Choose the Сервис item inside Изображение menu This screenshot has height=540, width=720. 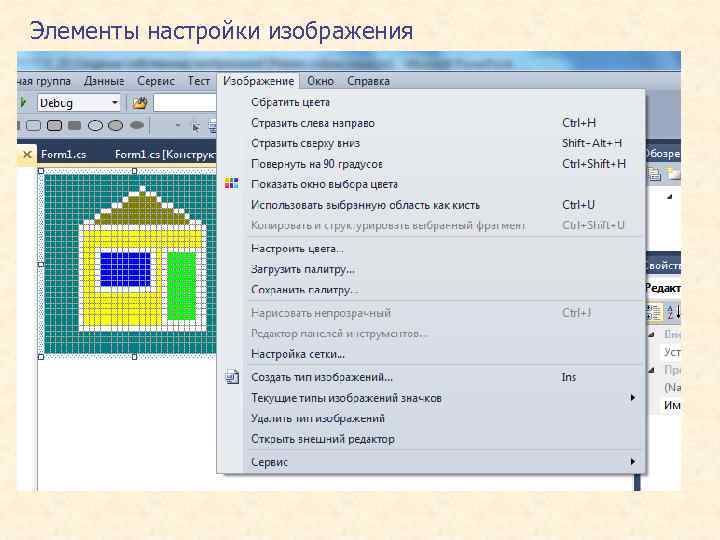tap(431, 462)
